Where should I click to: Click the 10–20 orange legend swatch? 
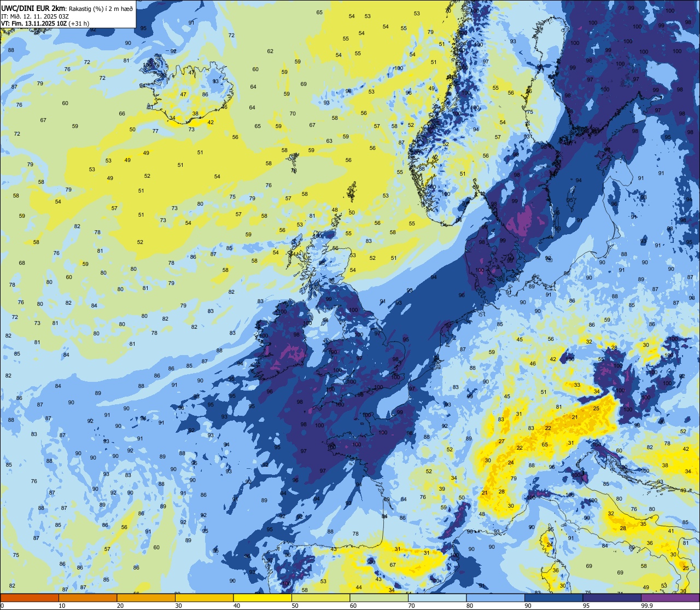[x=87, y=597]
